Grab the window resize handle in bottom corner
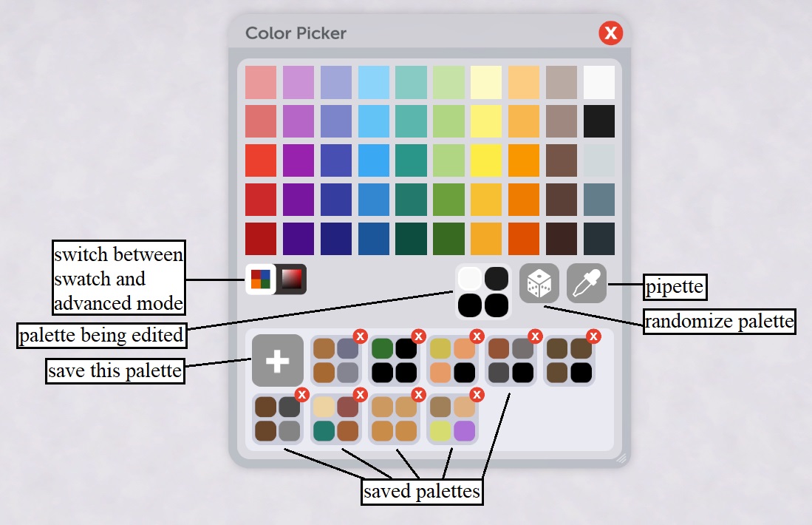Screen dimensions: 812x525 click(621, 458)
